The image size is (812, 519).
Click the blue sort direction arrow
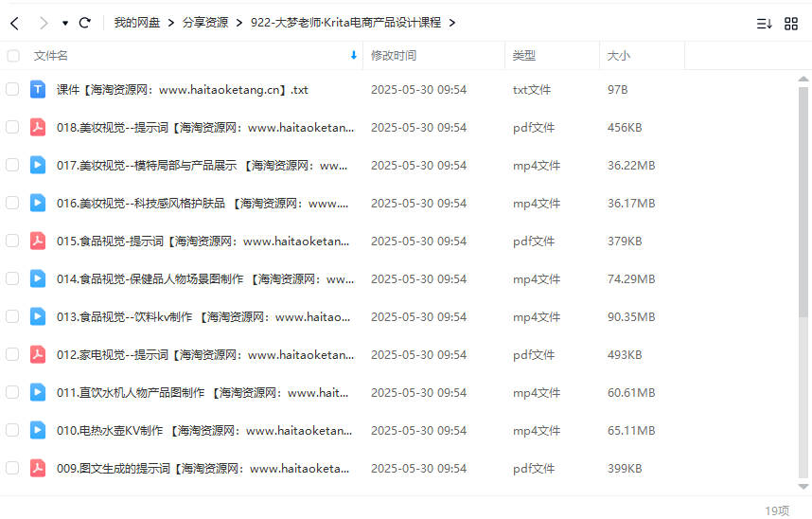click(x=354, y=55)
